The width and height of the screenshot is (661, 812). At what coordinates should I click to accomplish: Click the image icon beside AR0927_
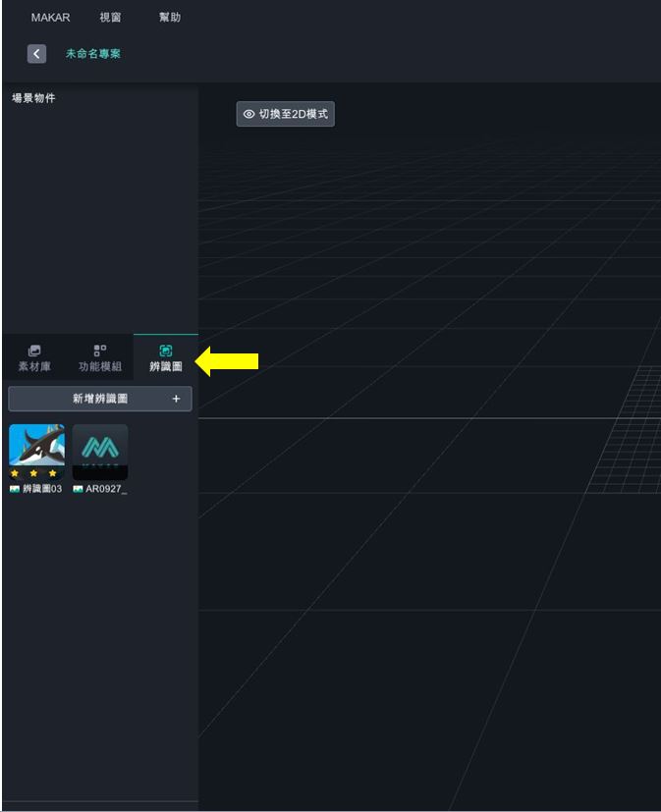pos(78,489)
